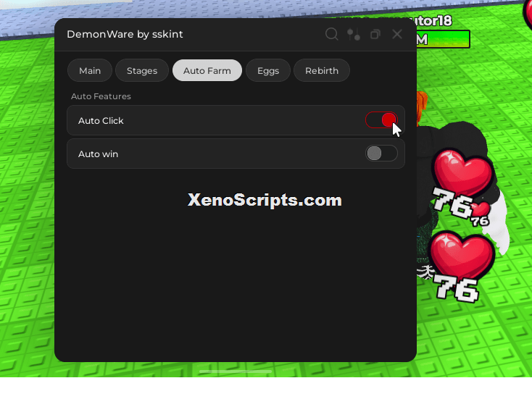Click the Auto Features section heading
Screen dimensions: 532x399
[x=101, y=96]
